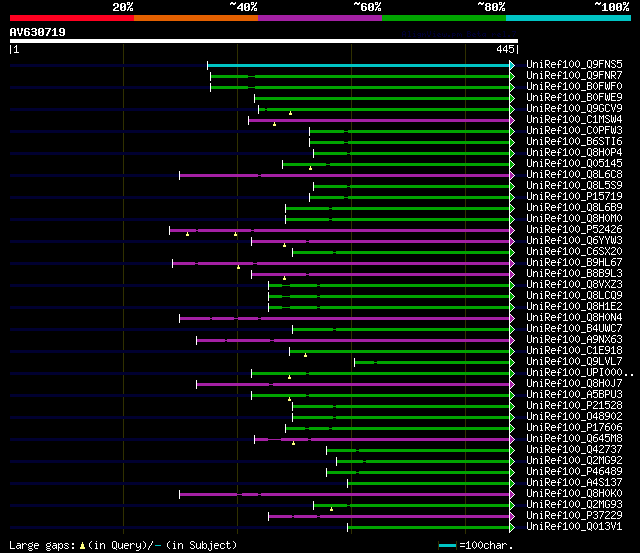Click the arrowhead ending the UniRef100_Q9FNS5 alignment
This screenshot has height=553, width=640.
coord(512,65)
